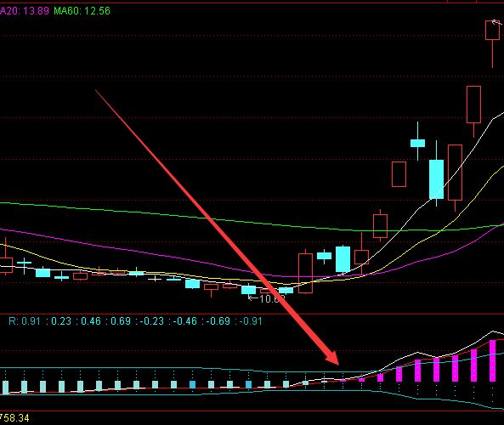This screenshot has height=425, width=504.
Task: Click the green MA60: 12.56 label
Action: click(82, 11)
